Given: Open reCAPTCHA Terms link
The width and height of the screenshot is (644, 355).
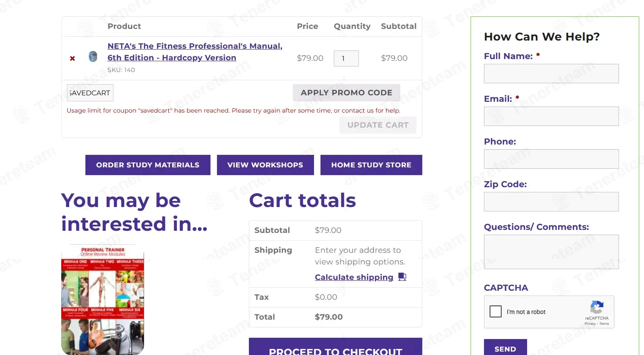Looking at the screenshot, I should click(x=604, y=324).
